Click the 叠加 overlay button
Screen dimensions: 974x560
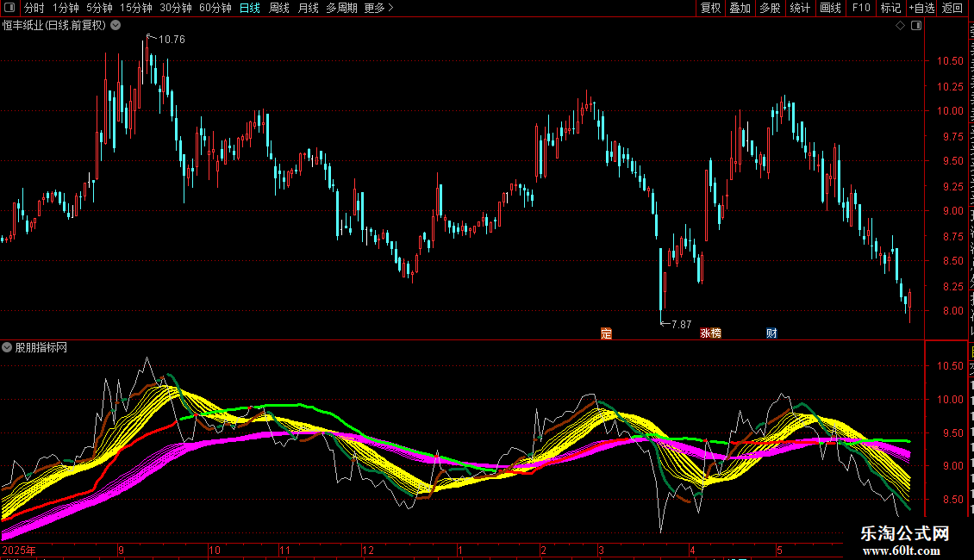(740, 8)
